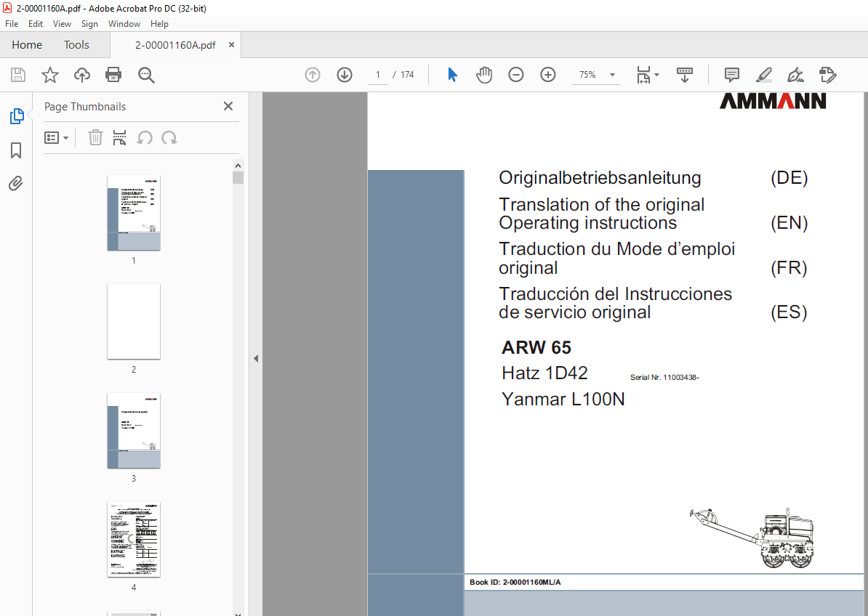Click the 'Hatz 1D42' text
The width and height of the screenshot is (868, 616).
click(x=544, y=373)
